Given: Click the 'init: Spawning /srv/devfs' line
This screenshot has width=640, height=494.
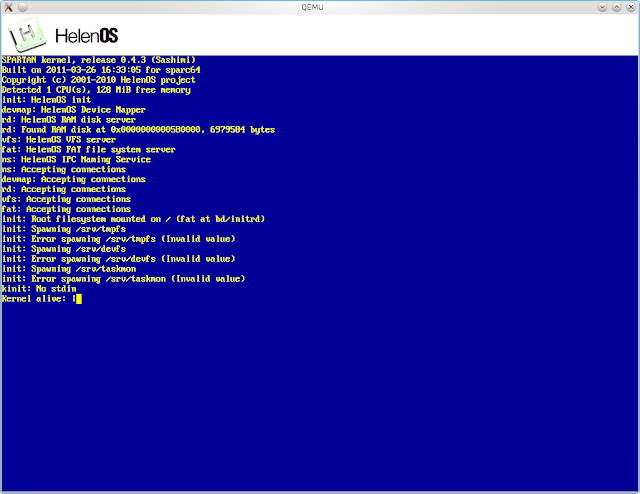Looking at the screenshot, I should (x=64, y=249).
